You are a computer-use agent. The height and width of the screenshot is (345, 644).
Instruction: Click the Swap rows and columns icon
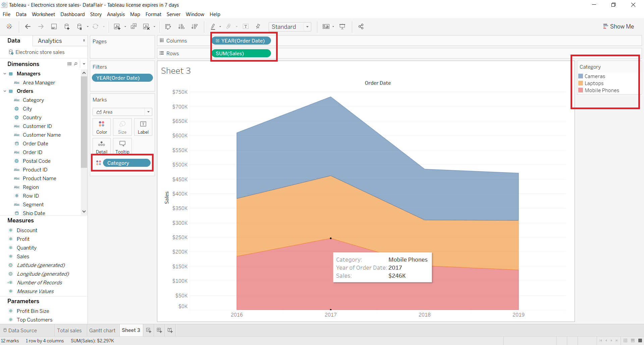click(168, 27)
